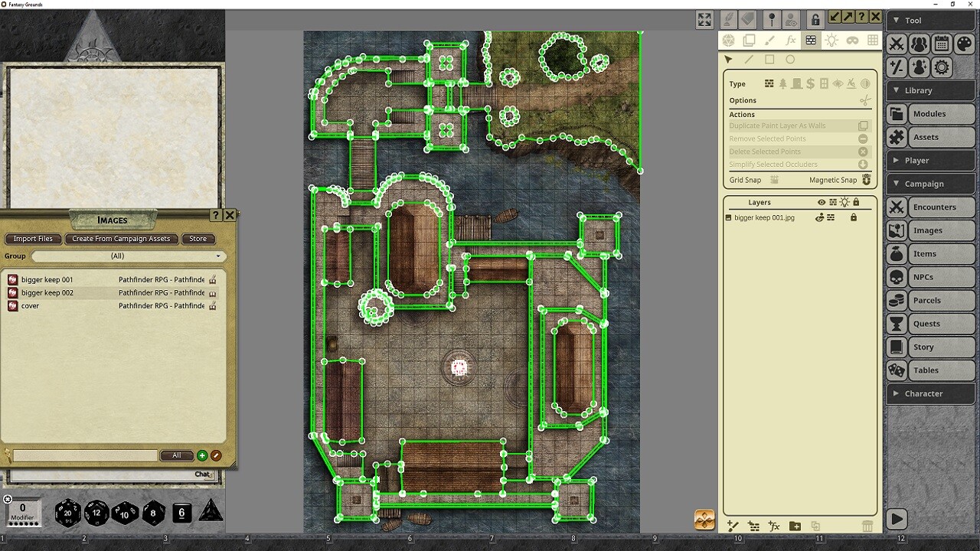
Task: Select the Terrain occluder type tree icon
Action: (x=783, y=84)
